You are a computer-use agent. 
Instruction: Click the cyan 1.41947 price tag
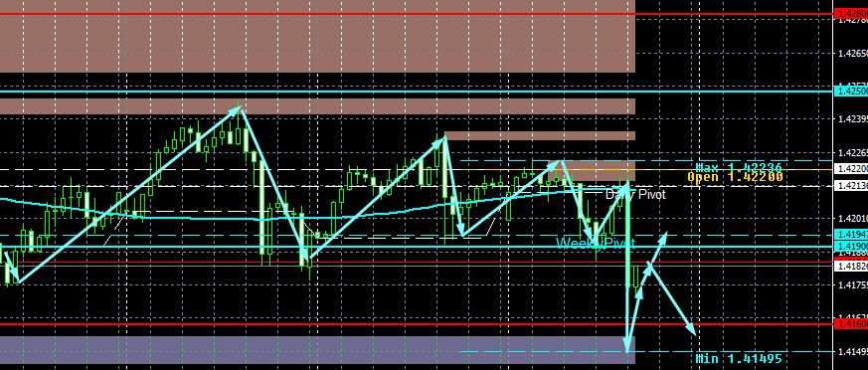point(851,235)
